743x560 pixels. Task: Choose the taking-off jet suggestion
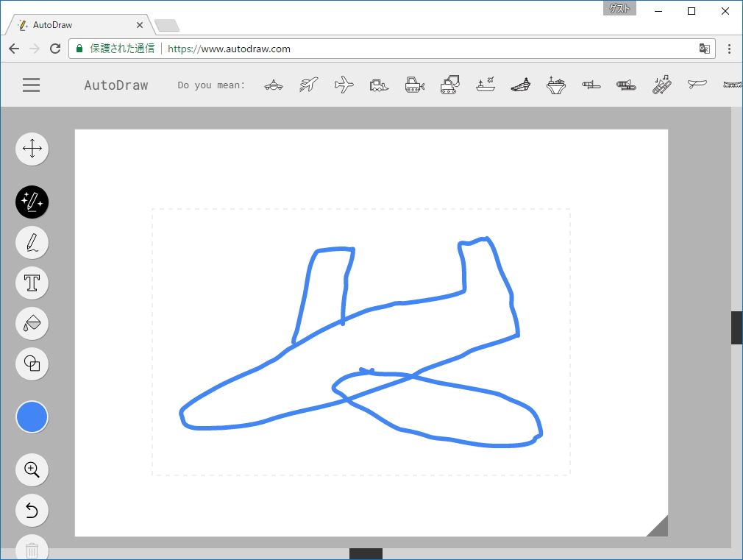(x=308, y=85)
